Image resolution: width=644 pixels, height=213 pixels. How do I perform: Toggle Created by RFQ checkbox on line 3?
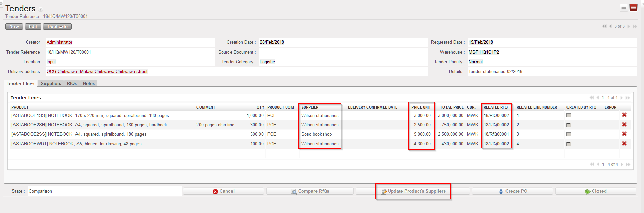pos(569,134)
